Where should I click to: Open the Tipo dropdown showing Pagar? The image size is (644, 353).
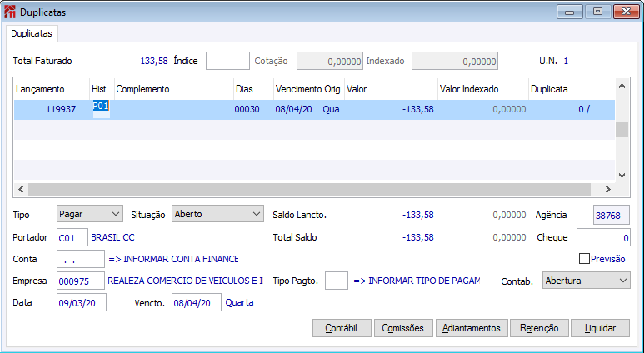89,214
